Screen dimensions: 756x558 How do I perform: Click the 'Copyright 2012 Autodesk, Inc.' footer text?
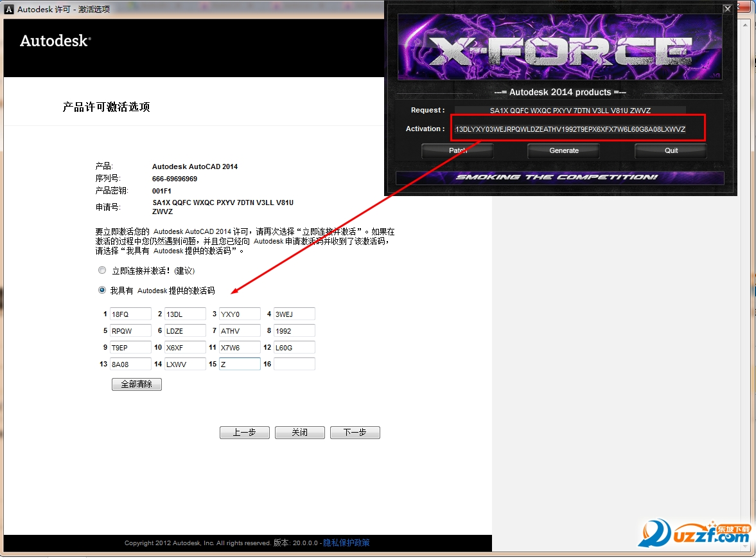197,543
